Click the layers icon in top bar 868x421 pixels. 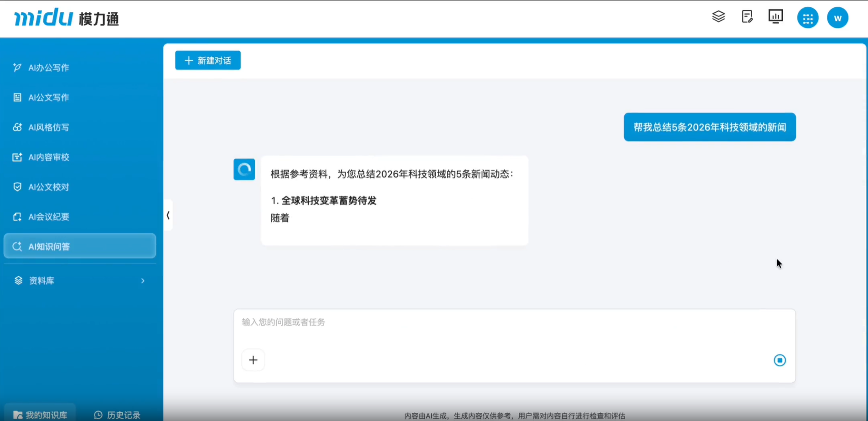[718, 16]
